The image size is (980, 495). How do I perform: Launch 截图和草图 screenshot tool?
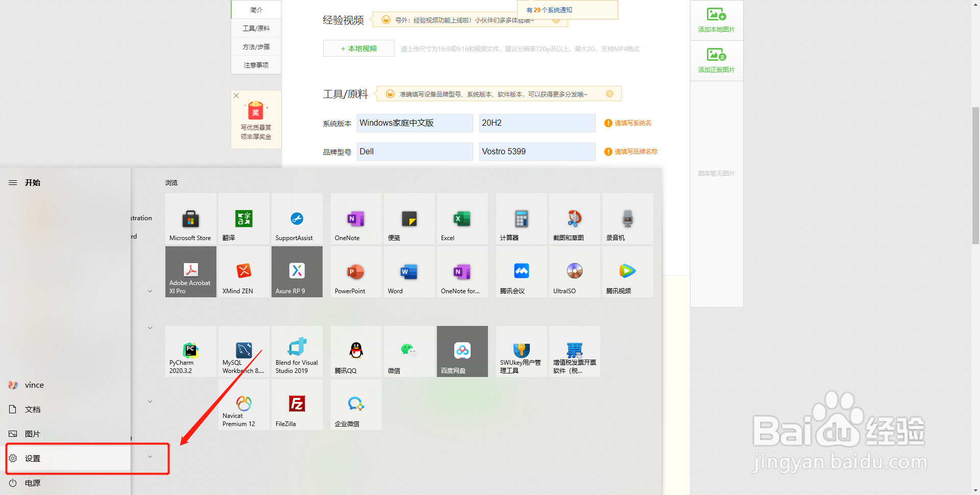574,218
